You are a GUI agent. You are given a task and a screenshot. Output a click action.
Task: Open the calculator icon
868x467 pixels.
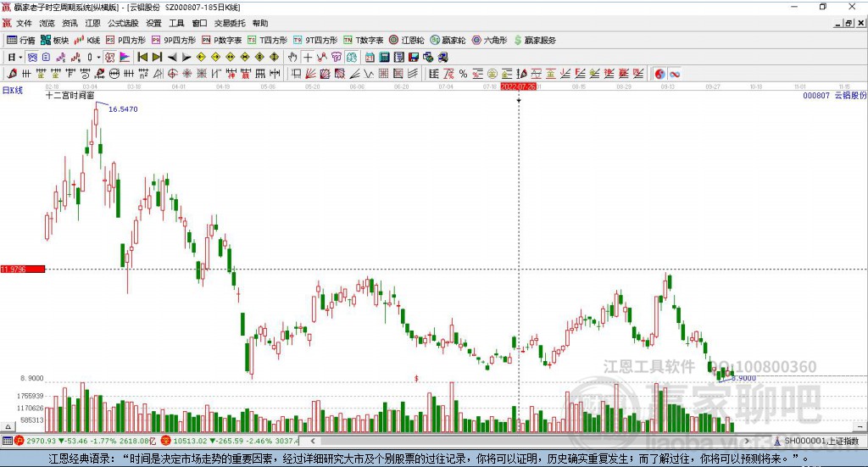384,57
